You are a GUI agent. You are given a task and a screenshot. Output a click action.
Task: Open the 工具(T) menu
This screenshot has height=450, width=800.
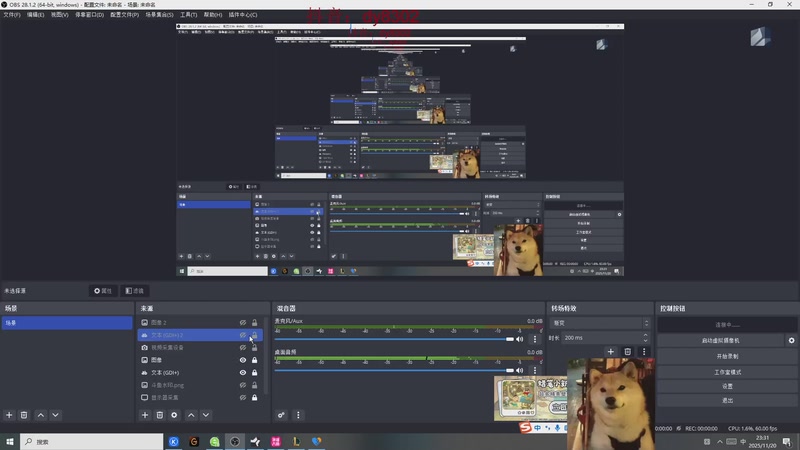[188, 15]
